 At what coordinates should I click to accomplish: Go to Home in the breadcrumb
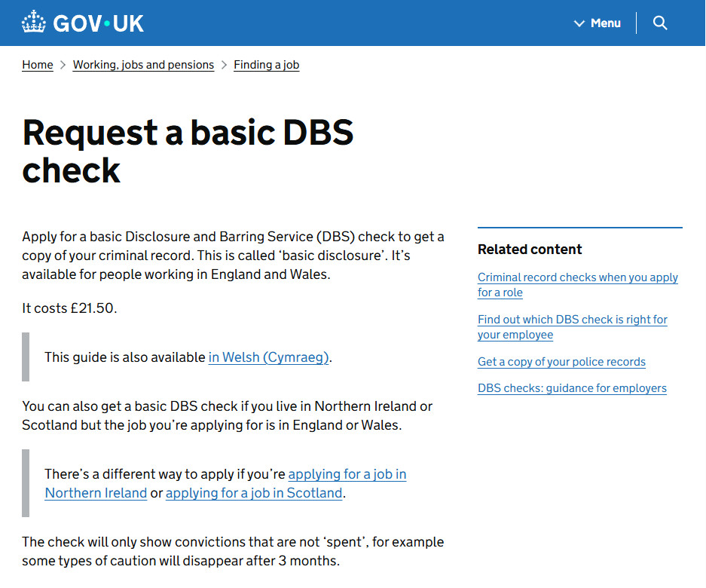[38, 65]
